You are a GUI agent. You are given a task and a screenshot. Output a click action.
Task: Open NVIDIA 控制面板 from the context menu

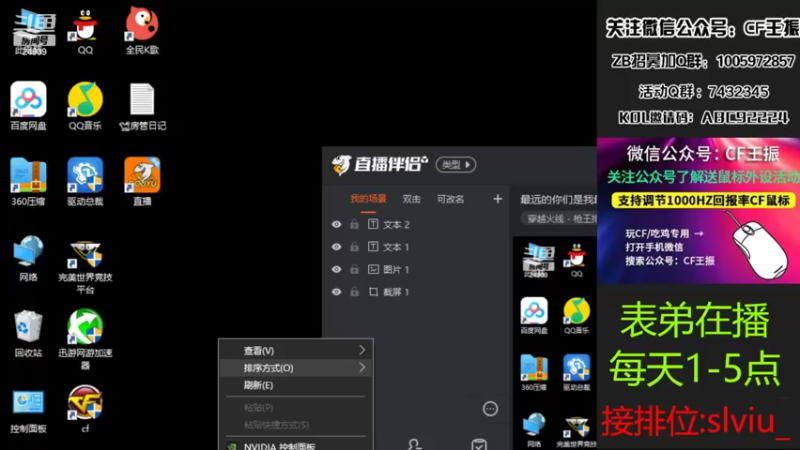[x=296, y=445]
